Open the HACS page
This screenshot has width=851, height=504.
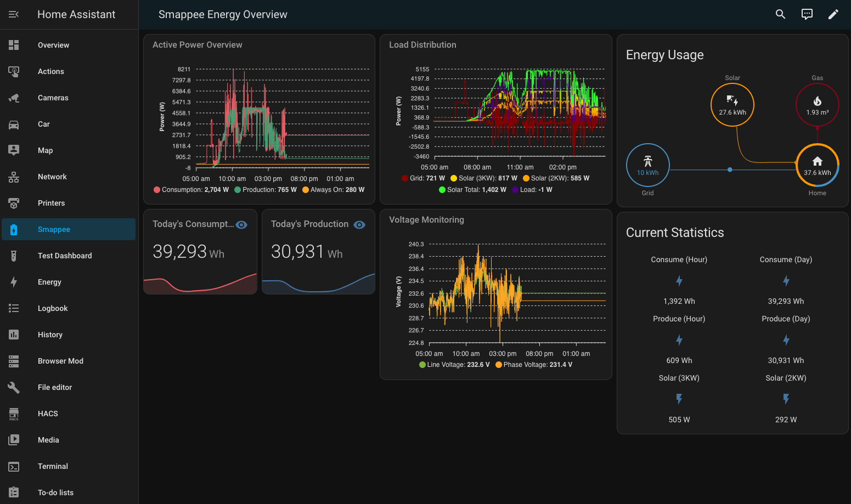click(69, 414)
